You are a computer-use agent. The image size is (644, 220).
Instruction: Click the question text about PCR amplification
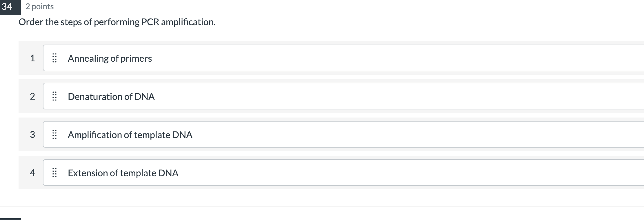[x=117, y=22]
